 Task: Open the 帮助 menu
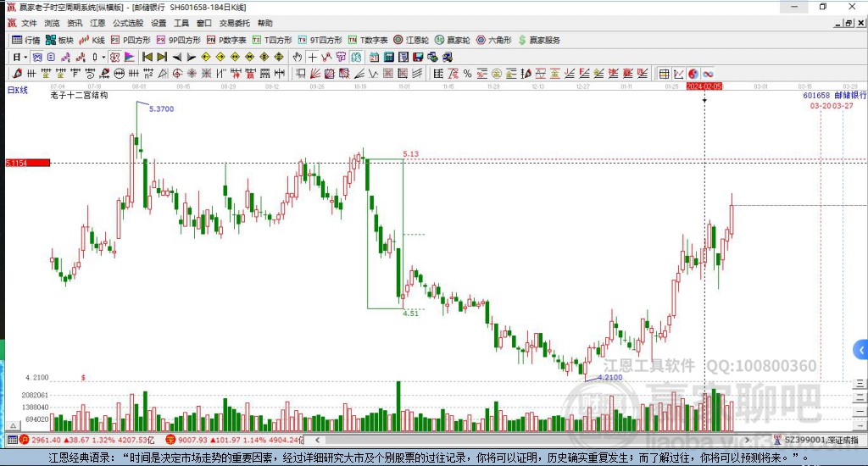pyautogui.click(x=265, y=23)
